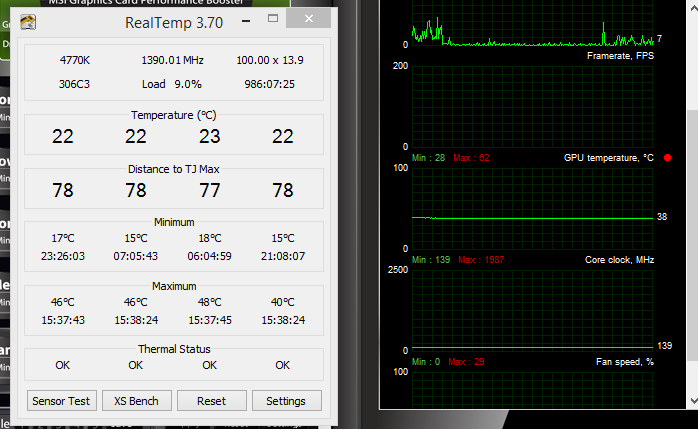Click the maximum temperature 48°C
Image resolution: width=698 pixels, height=429 pixels.
209,302
